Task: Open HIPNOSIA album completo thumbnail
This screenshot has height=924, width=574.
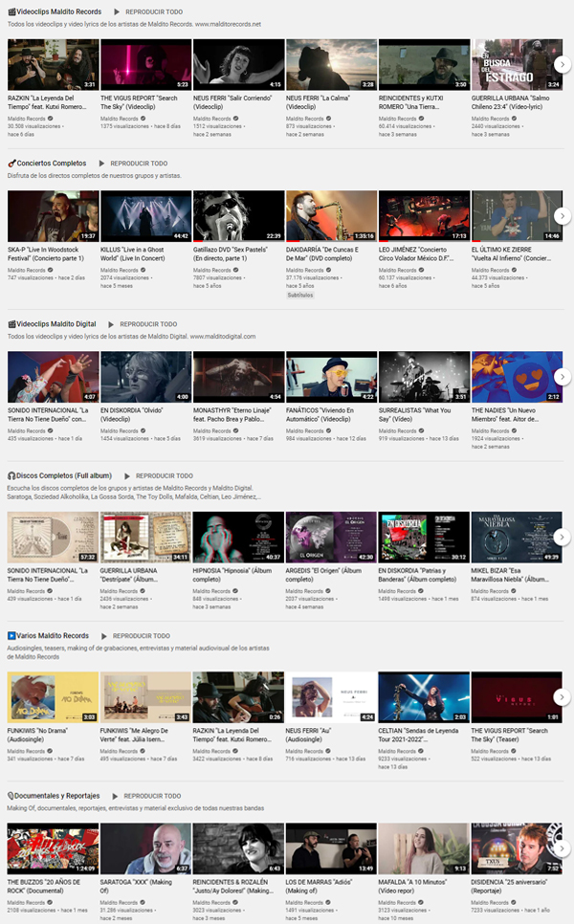Action: pyautogui.click(x=238, y=537)
